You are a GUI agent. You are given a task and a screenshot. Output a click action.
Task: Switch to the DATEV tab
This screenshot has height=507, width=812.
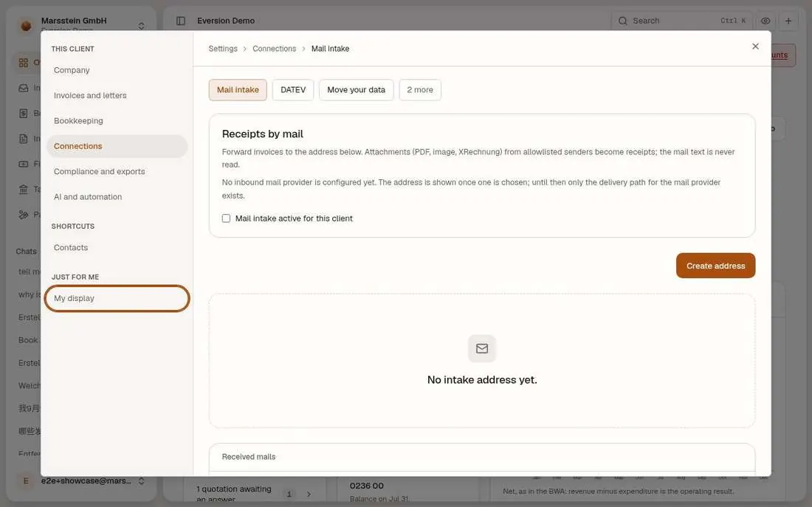tap(293, 89)
